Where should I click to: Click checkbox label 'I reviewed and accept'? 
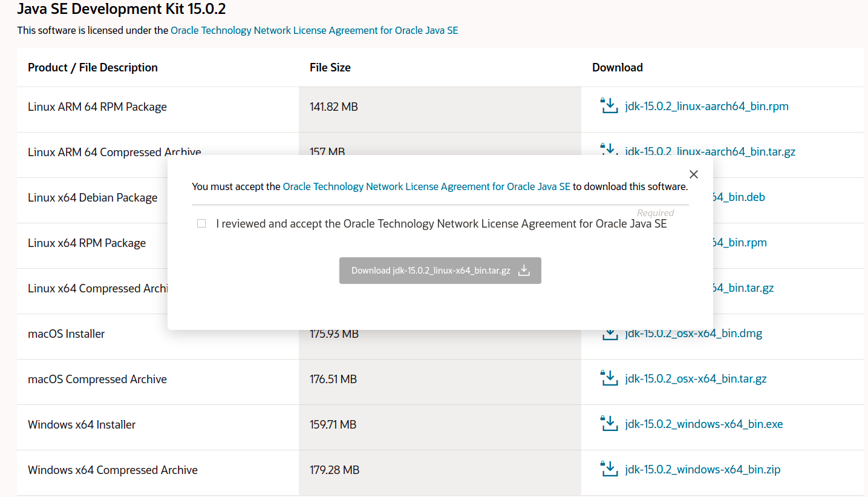(442, 223)
